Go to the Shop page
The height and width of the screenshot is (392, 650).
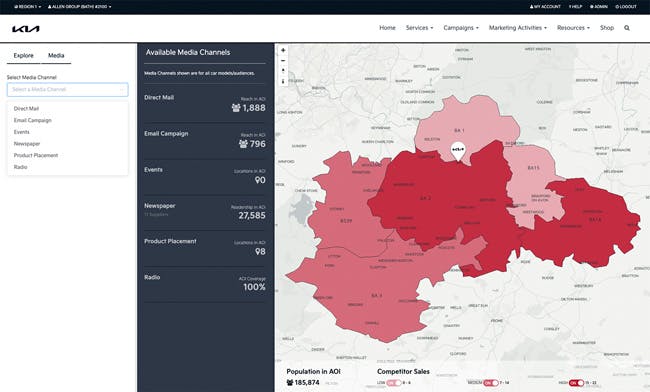click(x=607, y=28)
